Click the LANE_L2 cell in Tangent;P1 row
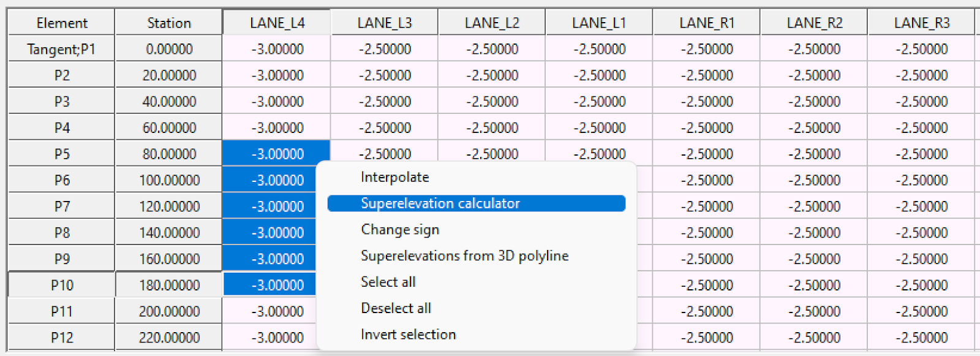This screenshot has width=980, height=356. coord(492,49)
